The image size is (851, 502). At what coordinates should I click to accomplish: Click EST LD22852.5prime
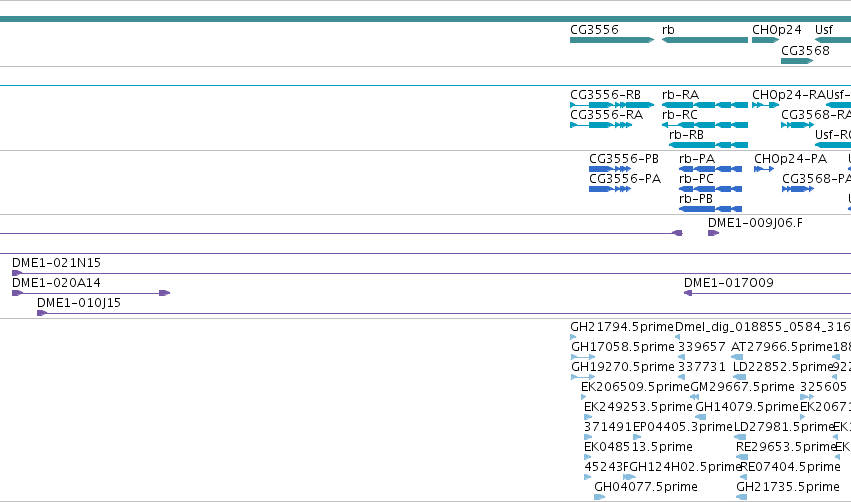(740, 377)
